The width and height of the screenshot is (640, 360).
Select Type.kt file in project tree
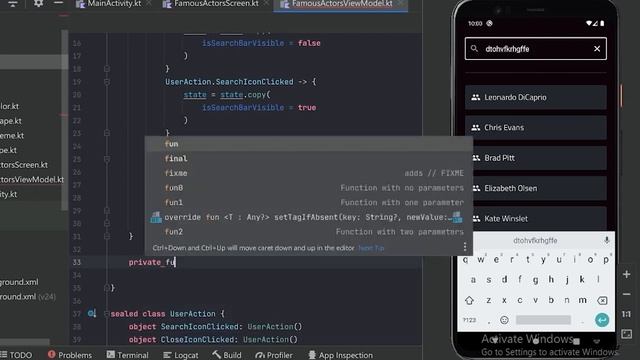point(8,150)
